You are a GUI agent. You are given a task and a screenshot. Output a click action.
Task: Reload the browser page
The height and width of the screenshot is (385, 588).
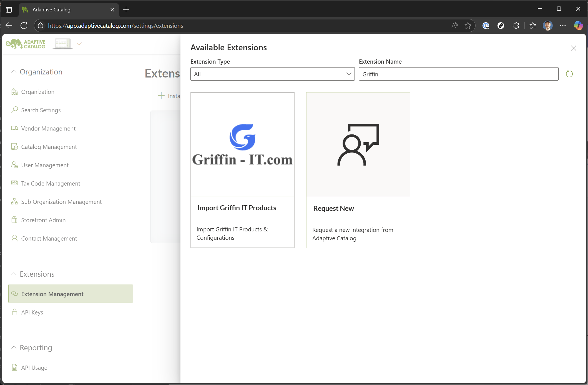tap(24, 26)
